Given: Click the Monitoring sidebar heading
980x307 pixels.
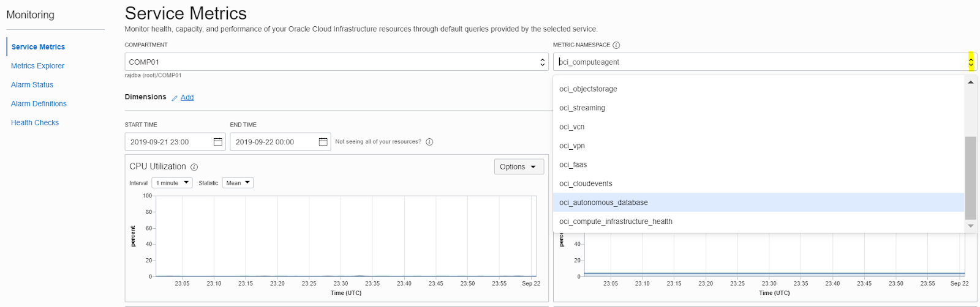Looking at the screenshot, I should (30, 15).
